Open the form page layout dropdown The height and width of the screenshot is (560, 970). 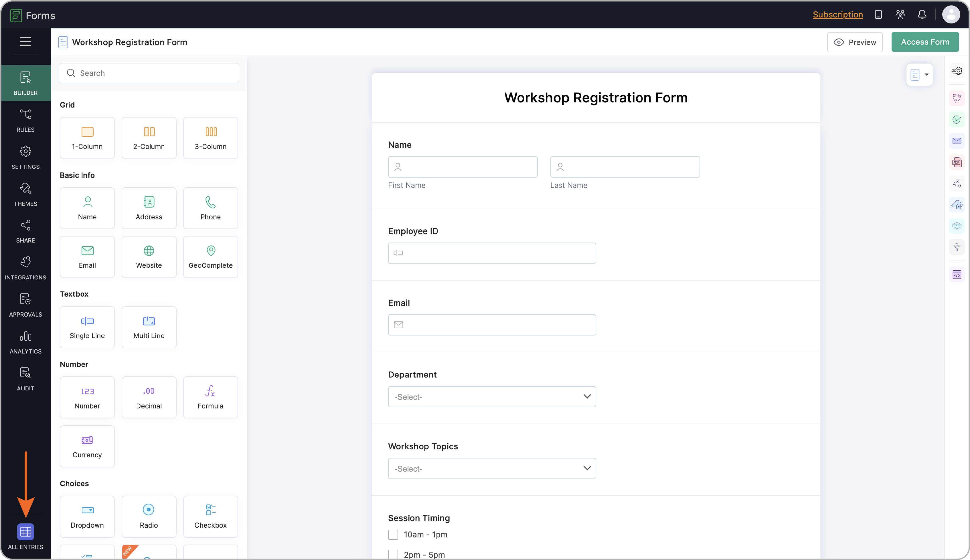pos(919,75)
